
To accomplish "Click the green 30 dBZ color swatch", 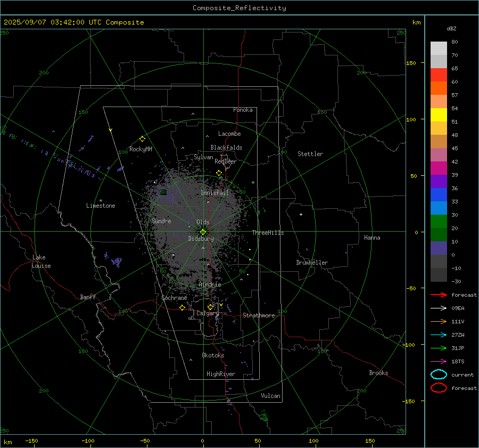I will (439, 221).
